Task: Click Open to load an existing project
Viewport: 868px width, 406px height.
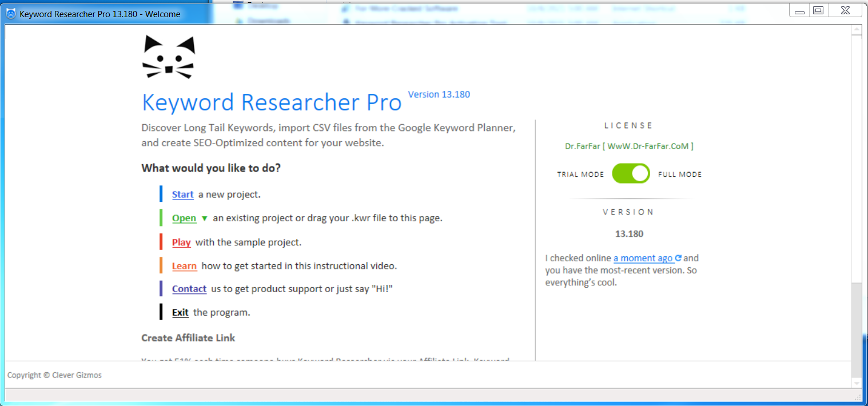Action: (x=184, y=218)
